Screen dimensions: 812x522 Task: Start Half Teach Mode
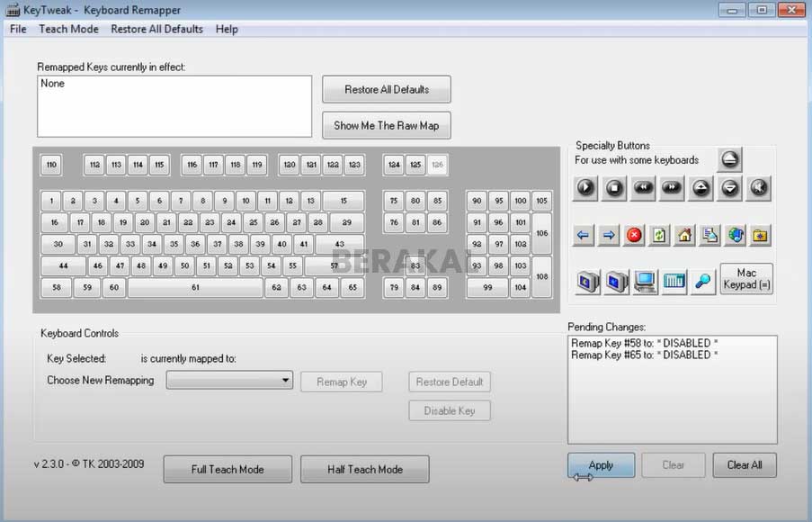[x=364, y=469]
